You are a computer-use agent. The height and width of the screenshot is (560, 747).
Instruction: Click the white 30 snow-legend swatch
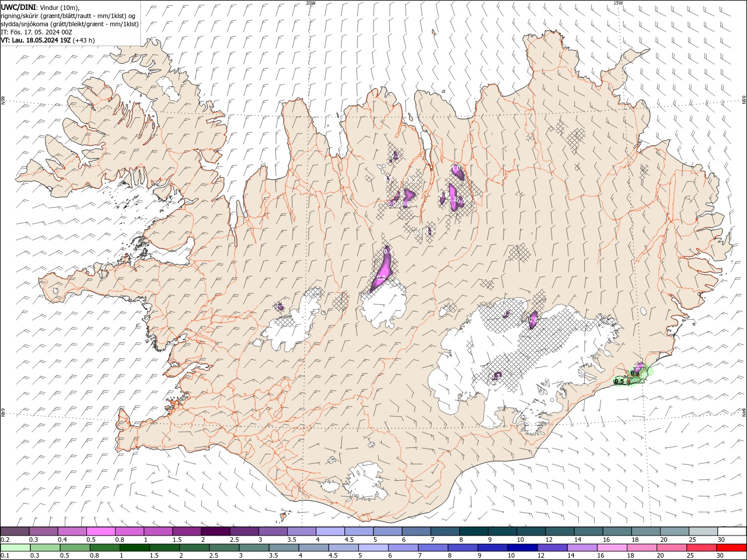[732, 531]
